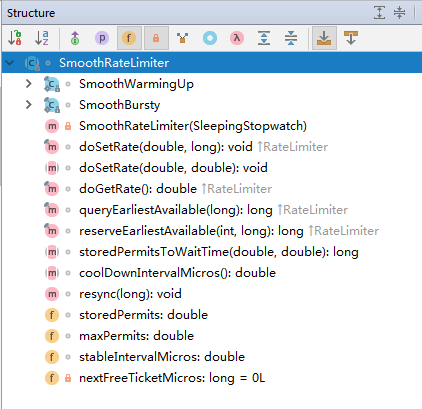Screen dimensions: 422x409
Task: Toggle Show Fields filter
Action: (x=129, y=38)
